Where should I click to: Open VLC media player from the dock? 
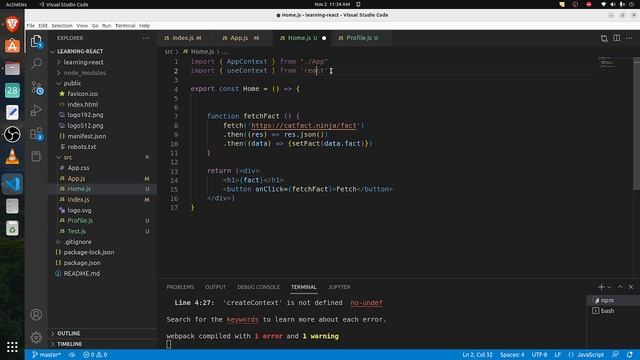point(12,157)
